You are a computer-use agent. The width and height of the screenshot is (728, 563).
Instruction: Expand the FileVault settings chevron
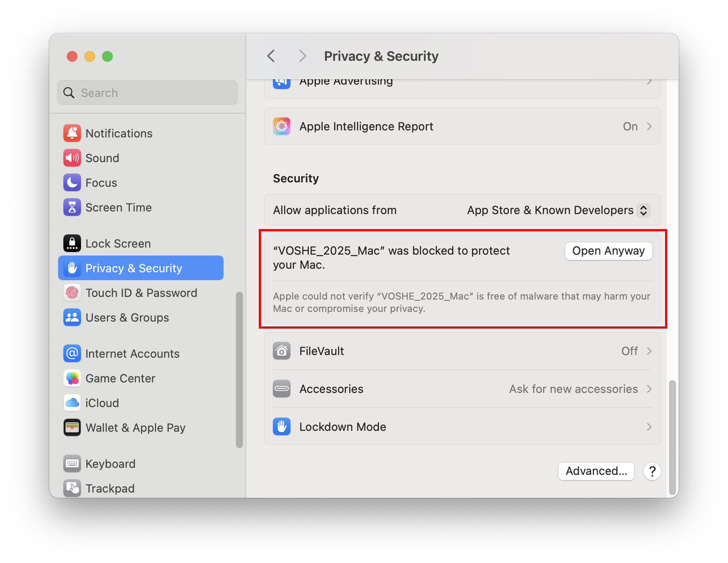649,351
